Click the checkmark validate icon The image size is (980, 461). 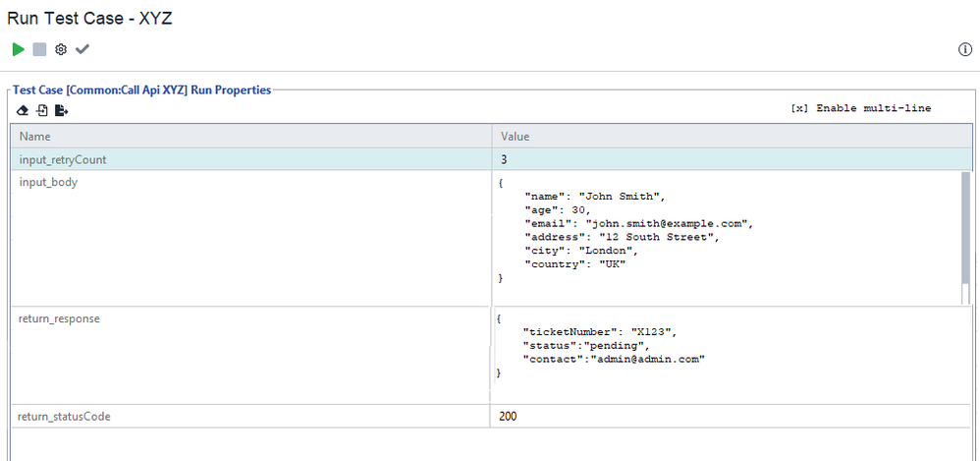click(82, 49)
